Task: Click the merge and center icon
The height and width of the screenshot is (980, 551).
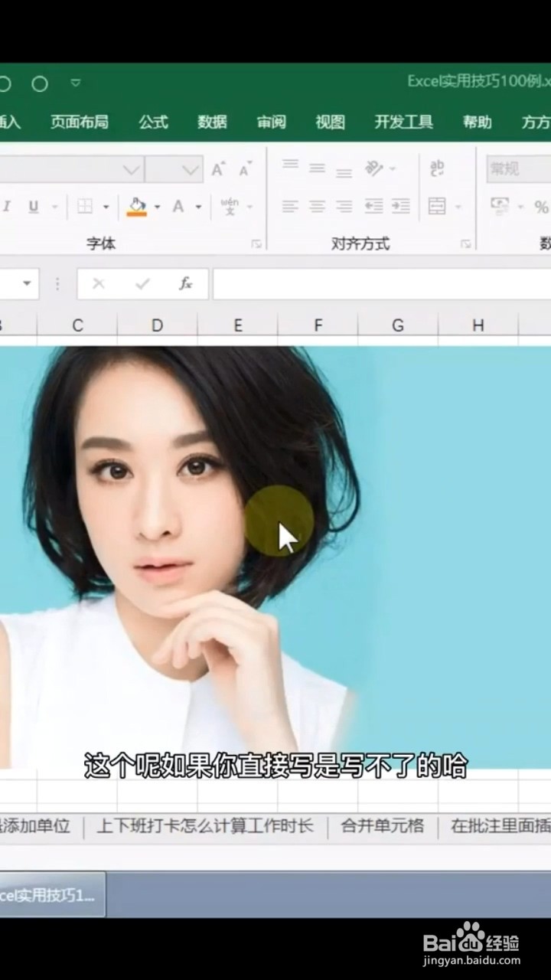Action: [x=437, y=206]
